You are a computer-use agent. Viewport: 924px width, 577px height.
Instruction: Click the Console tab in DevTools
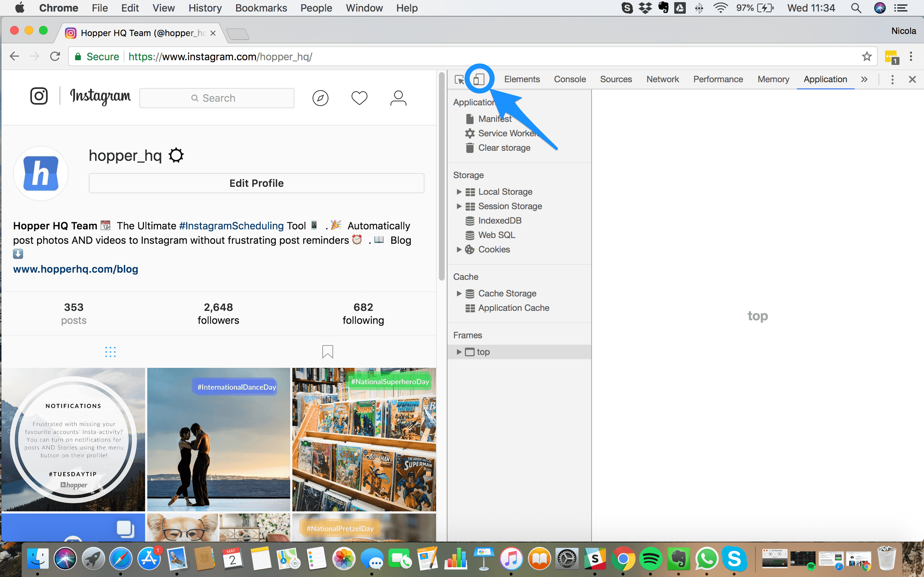click(x=569, y=79)
